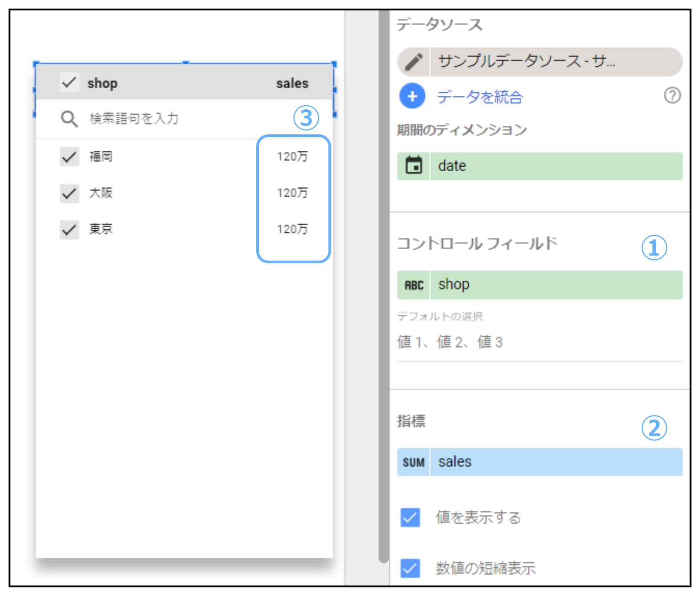Screen dimensions: 700x595
Task: Toggle the select-all checkbox beside shop header
Action: coord(69,83)
